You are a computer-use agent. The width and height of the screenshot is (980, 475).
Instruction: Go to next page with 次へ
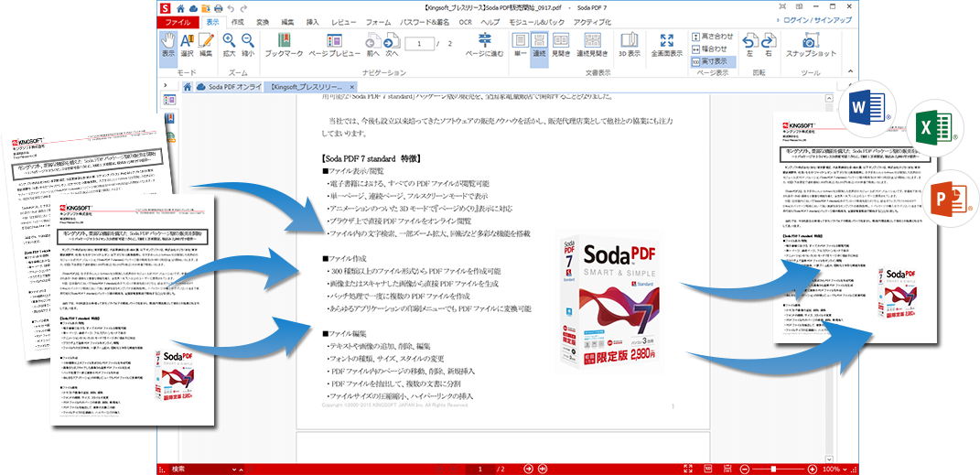click(392, 45)
